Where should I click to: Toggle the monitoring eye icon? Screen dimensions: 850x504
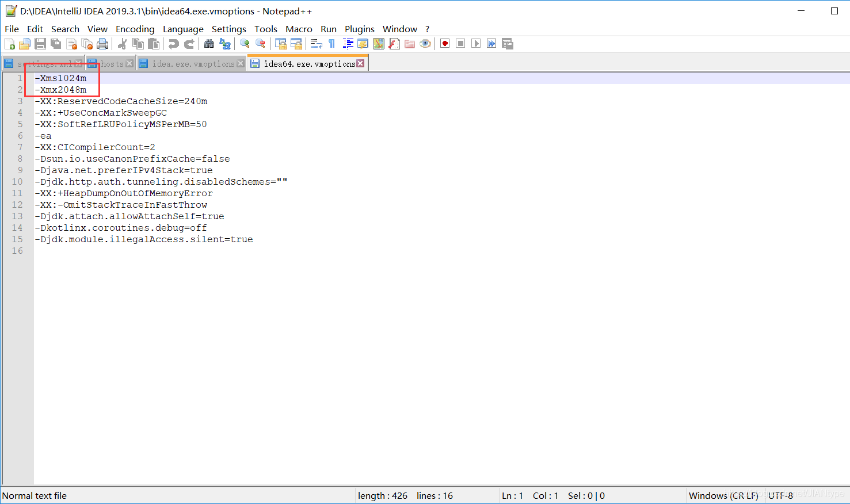coord(425,44)
